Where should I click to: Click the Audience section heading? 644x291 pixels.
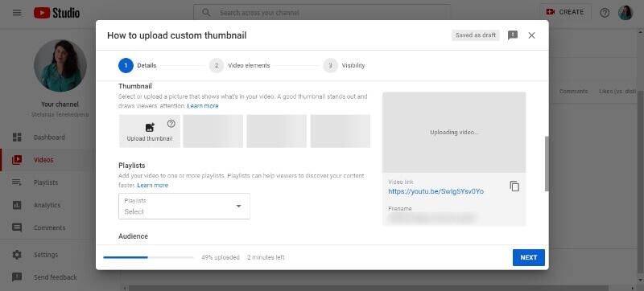(133, 236)
